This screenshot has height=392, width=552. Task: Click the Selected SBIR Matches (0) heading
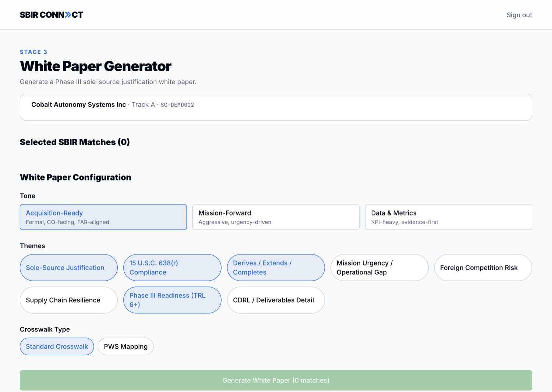pos(75,142)
